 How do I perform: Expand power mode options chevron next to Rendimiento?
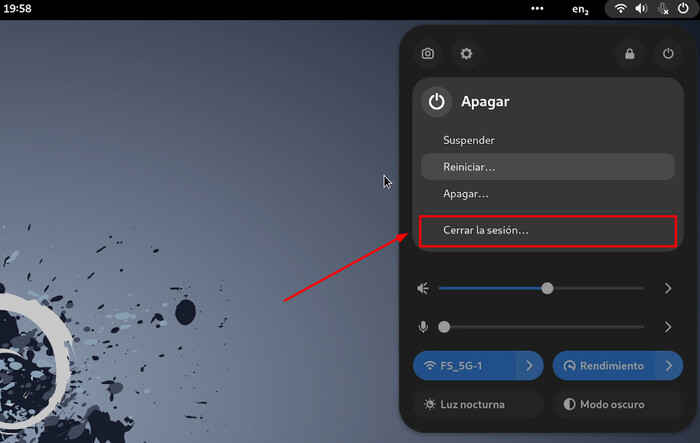click(669, 366)
